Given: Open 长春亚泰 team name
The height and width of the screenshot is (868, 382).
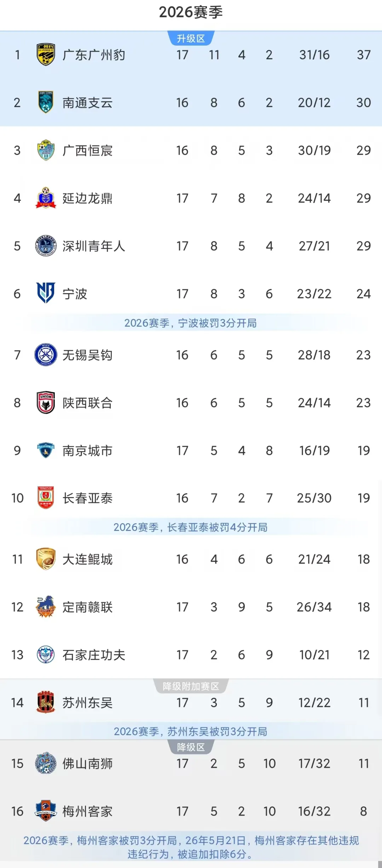Looking at the screenshot, I should (87, 498).
